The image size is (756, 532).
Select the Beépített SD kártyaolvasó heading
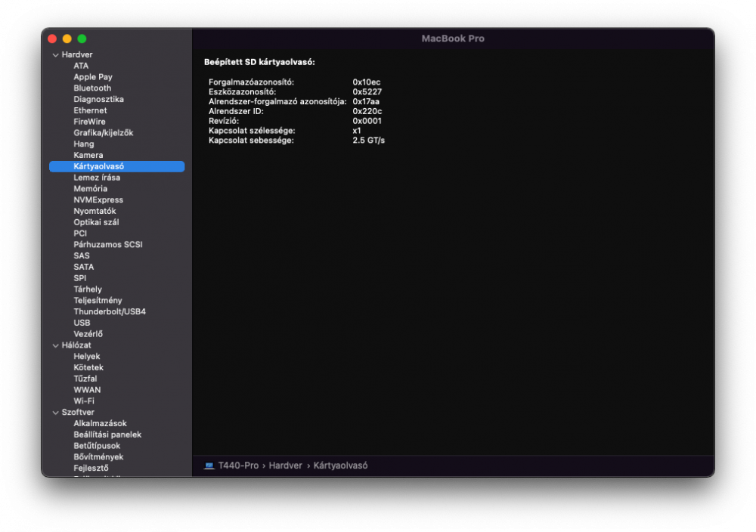[x=259, y=62]
